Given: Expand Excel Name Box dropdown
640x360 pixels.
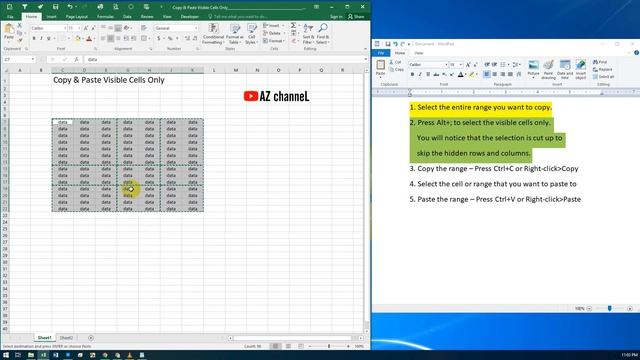Looking at the screenshot, I should tap(33, 60).
